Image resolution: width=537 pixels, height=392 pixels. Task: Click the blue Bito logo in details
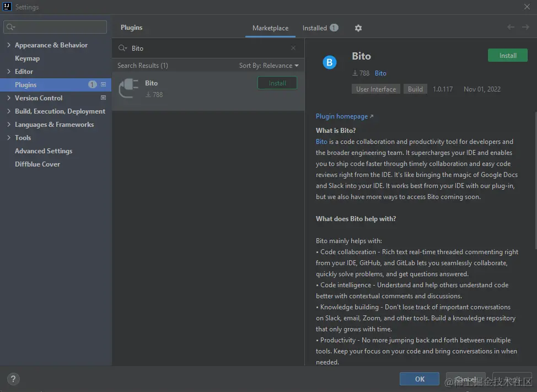(x=330, y=62)
